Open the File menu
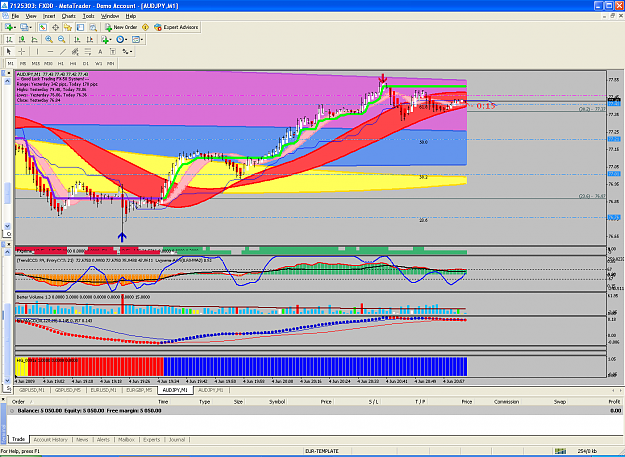 pyautogui.click(x=15, y=16)
